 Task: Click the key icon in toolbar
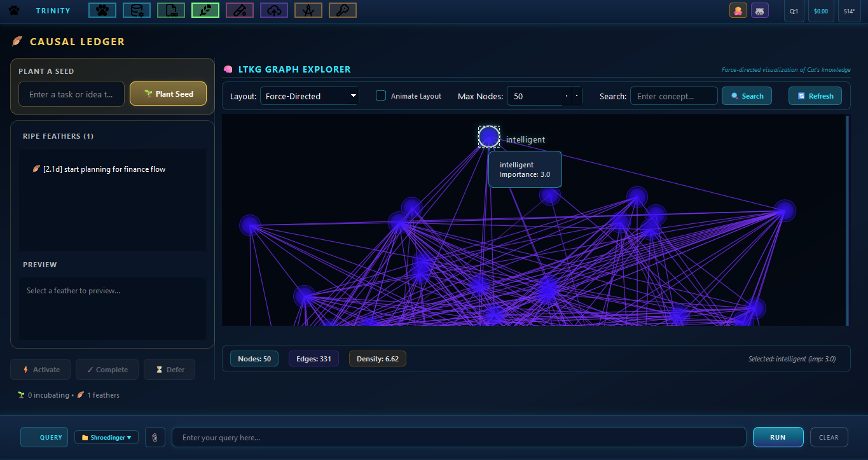point(342,10)
